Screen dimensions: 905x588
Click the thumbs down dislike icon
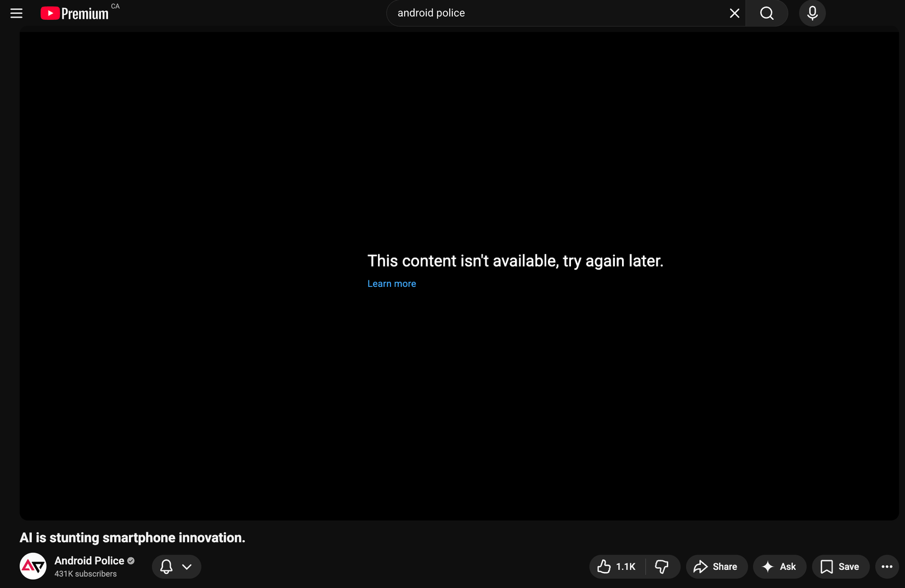click(x=662, y=567)
